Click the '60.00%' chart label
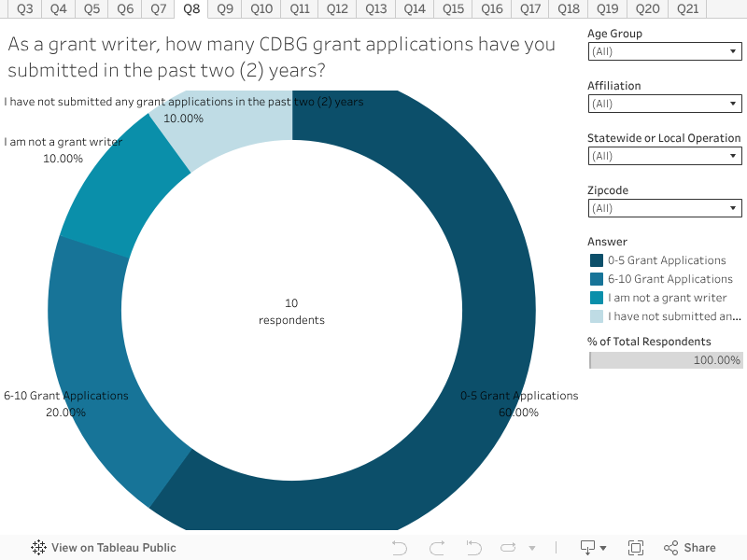This screenshot has height=560, width=747. (518, 413)
